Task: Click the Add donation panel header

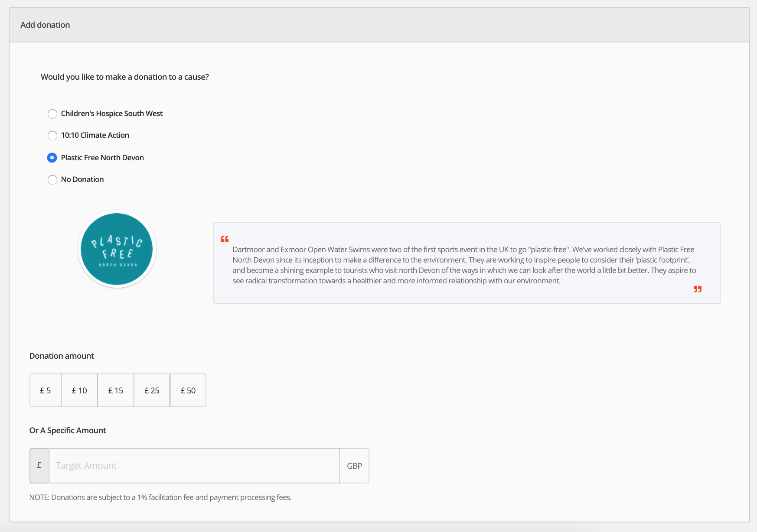Action: 45,25
